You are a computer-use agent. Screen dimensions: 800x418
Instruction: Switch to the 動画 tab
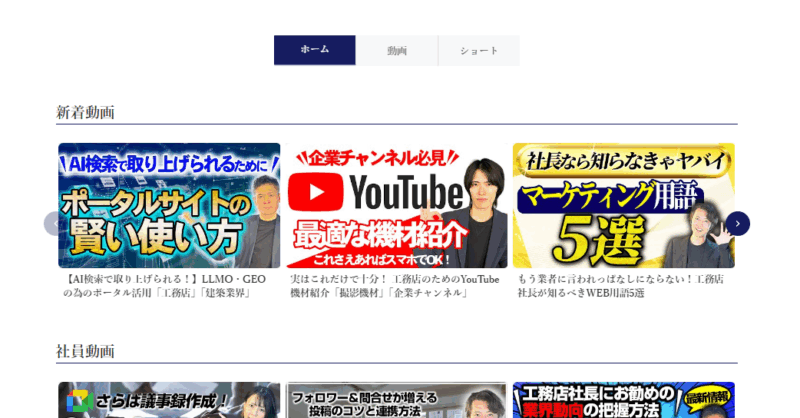point(397,50)
